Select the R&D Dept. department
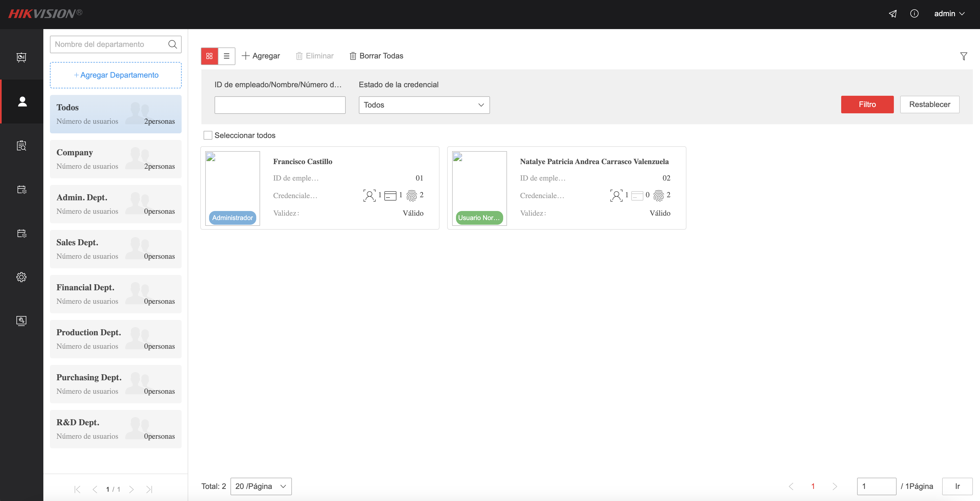Viewport: 980px width, 501px height. [x=116, y=429]
